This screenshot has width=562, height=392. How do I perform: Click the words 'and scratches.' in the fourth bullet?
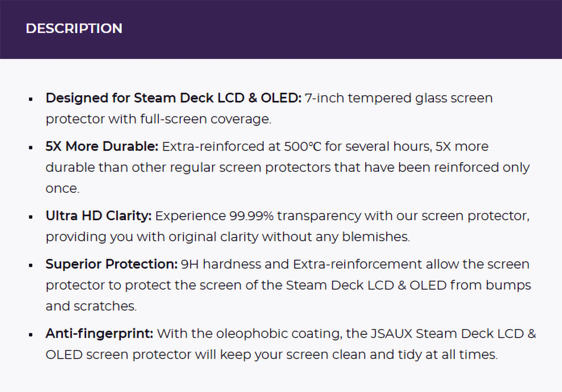91,306
